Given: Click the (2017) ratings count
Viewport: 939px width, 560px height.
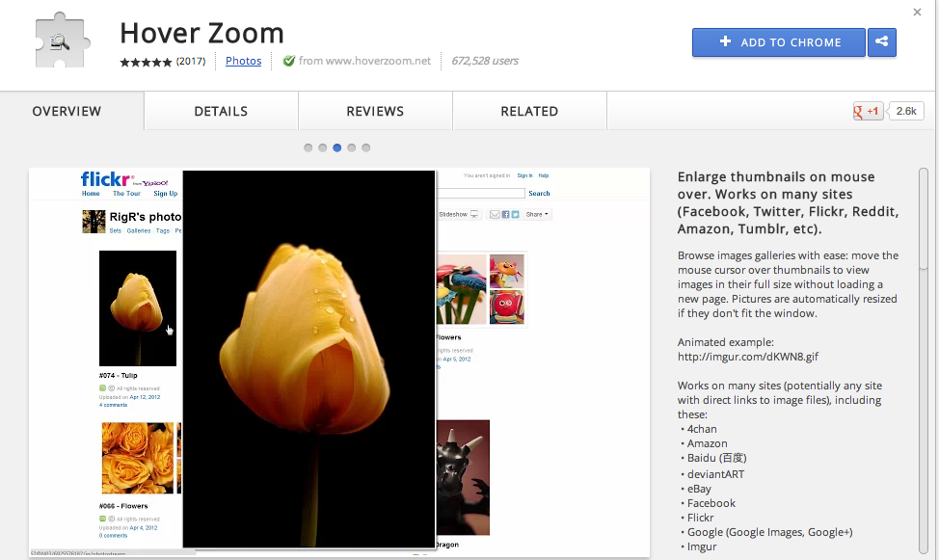Looking at the screenshot, I should (191, 61).
